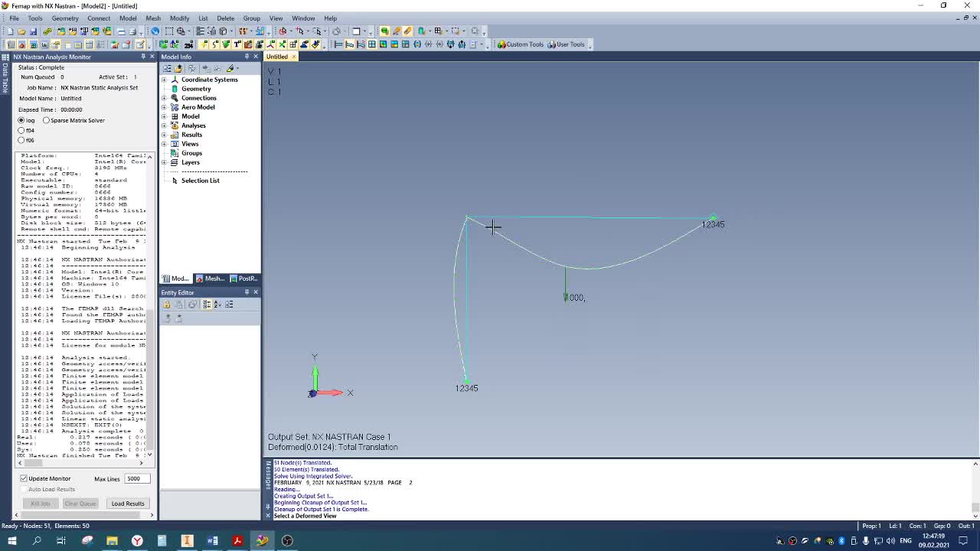The height and width of the screenshot is (551, 980).
Task: Click the Open file folder icon
Action: pos(21,31)
